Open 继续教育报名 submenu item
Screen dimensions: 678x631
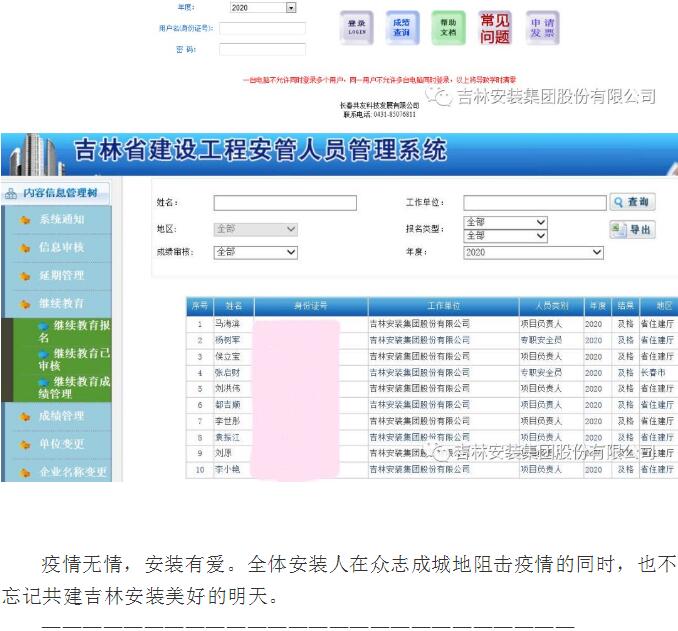click(80, 331)
